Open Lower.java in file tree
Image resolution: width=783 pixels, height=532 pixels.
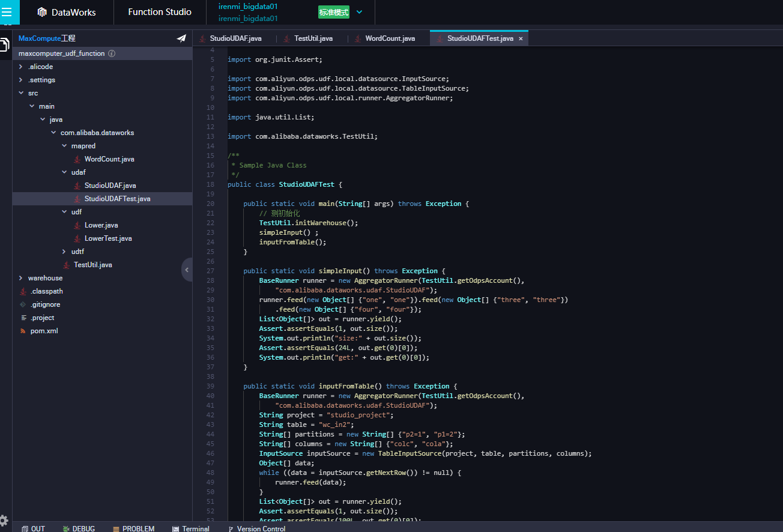(x=101, y=225)
